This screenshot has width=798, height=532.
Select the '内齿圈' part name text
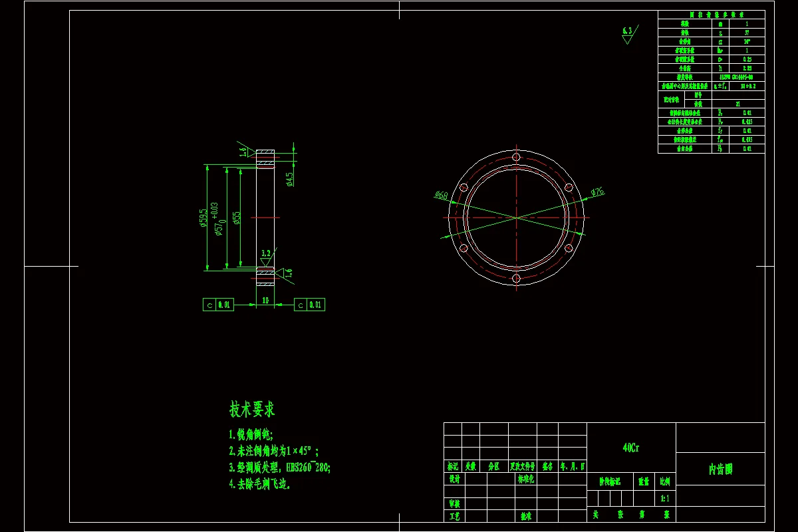point(720,469)
